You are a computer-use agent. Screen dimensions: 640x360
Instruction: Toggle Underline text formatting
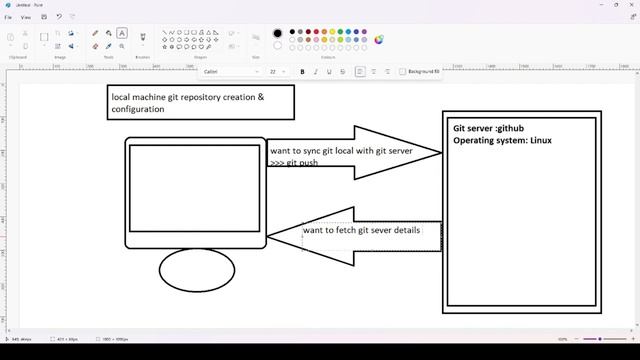329,72
